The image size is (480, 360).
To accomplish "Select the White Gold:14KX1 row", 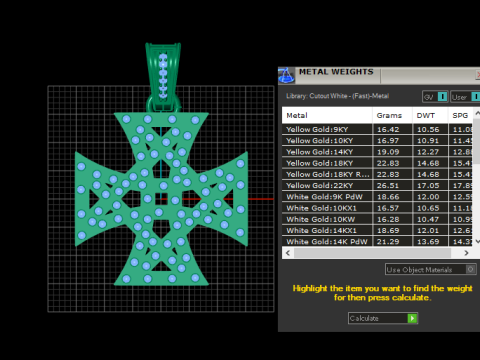I will [377, 230].
